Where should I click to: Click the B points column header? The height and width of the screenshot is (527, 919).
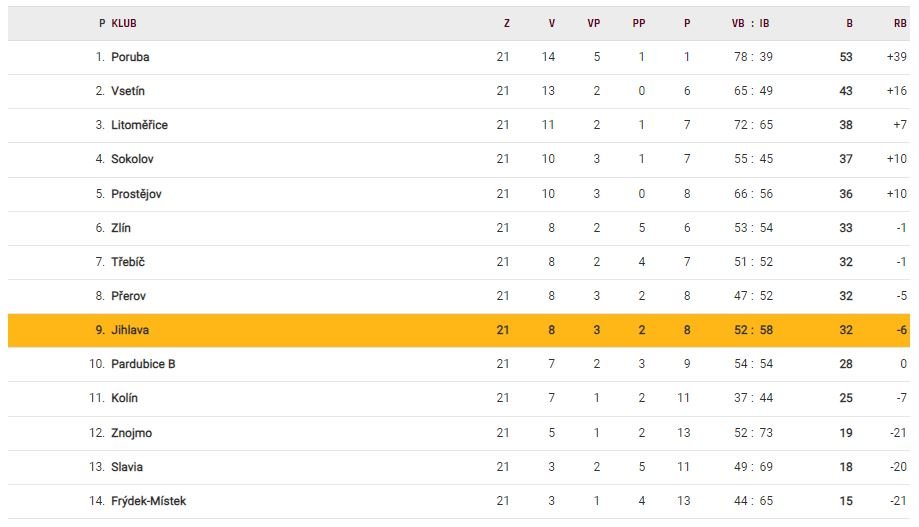coord(849,23)
